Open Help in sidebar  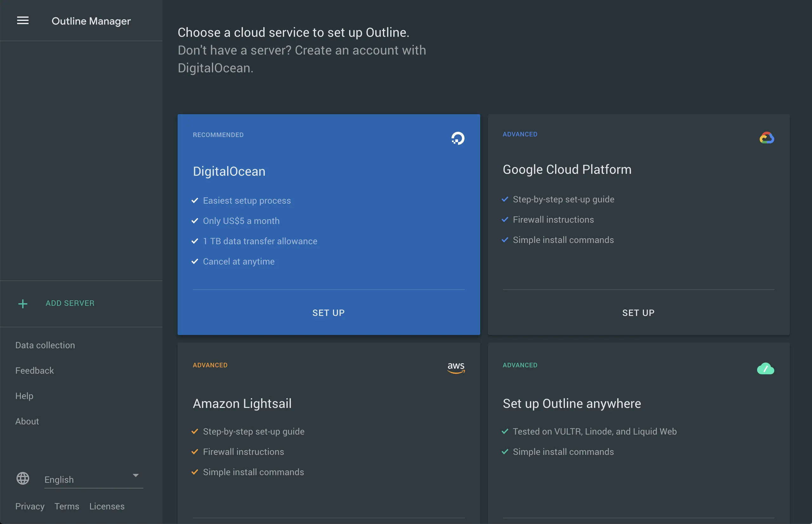(x=24, y=396)
